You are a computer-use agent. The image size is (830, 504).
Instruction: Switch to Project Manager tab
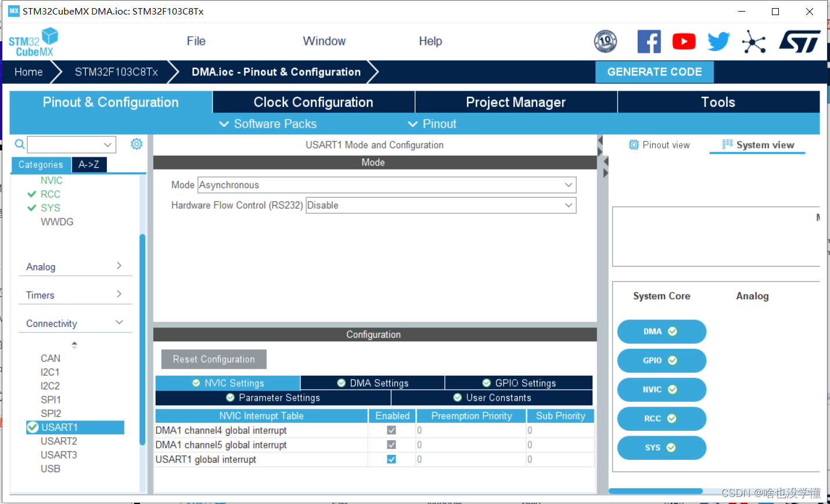click(516, 102)
